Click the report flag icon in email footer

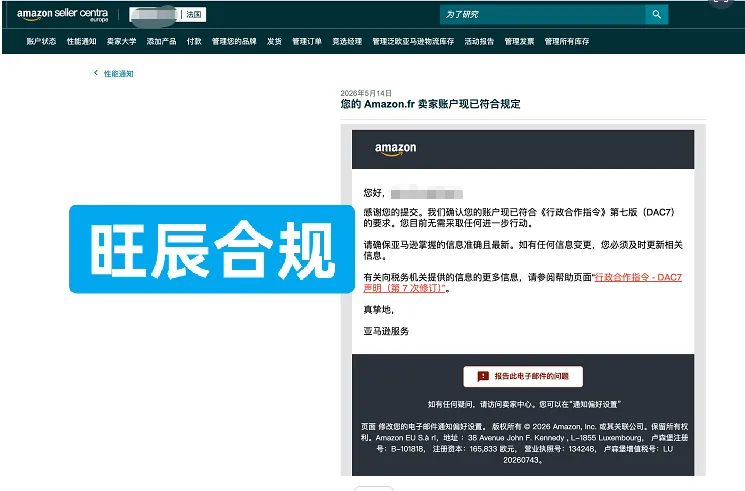click(483, 376)
